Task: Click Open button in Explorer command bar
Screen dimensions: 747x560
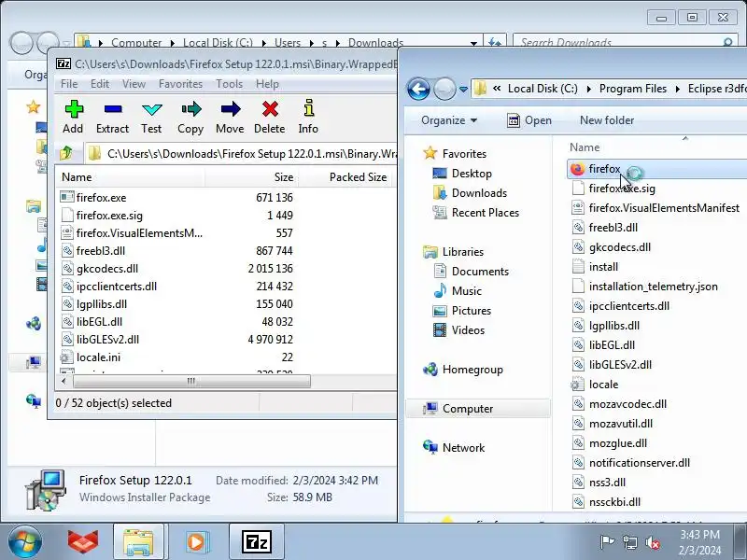Action: coord(529,120)
